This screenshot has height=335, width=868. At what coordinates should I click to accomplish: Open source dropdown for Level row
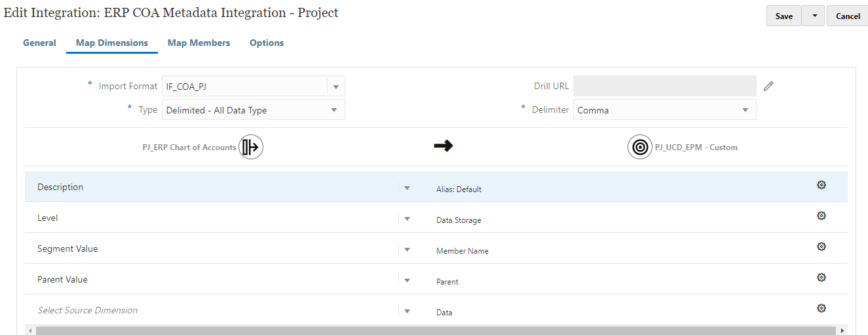407,218
